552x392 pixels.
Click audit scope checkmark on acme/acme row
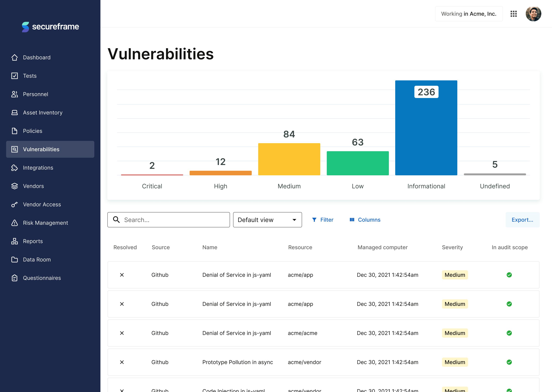tap(509, 333)
